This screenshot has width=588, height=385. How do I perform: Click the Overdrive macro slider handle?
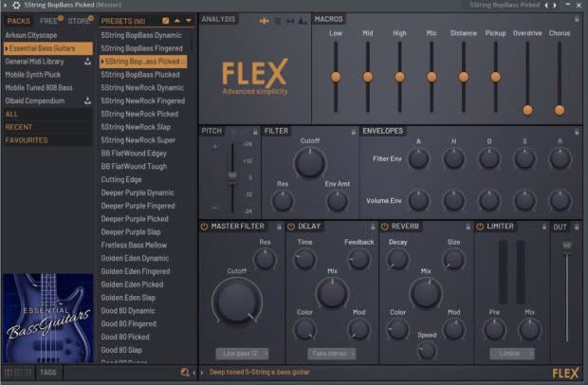[x=527, y=110]
